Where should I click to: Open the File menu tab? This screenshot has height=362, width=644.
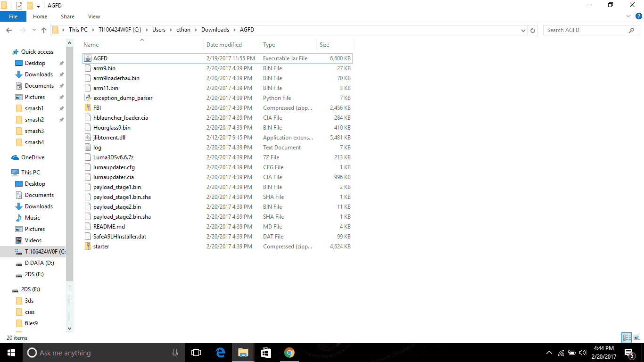coord(13,16)
